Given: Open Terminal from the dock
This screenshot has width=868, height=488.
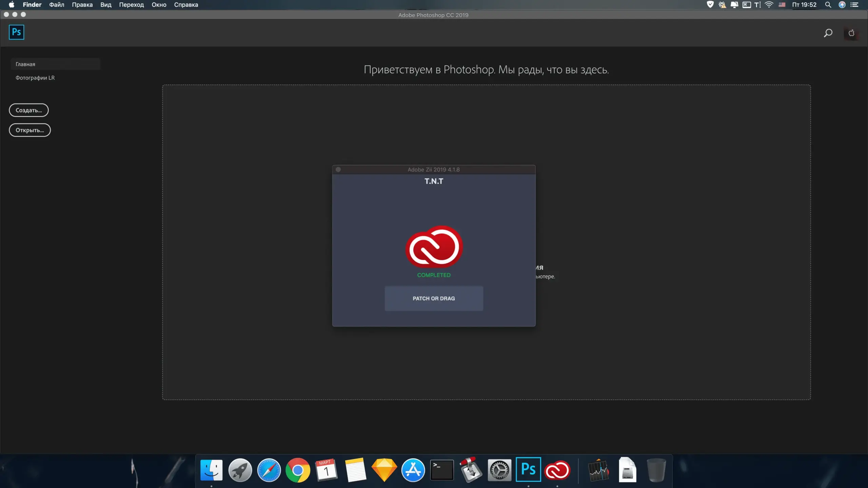Looking at the screenshot, I should (x=442, y=470).
